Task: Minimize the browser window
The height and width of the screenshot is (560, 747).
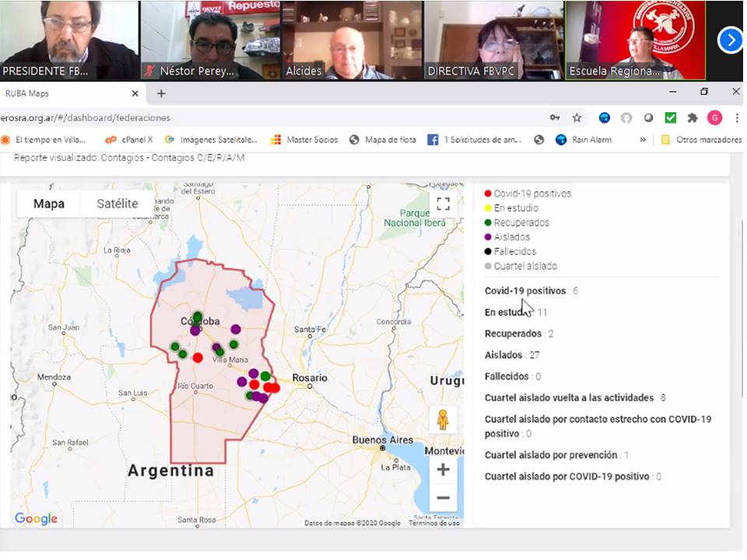Action: (x=672, y=92)
